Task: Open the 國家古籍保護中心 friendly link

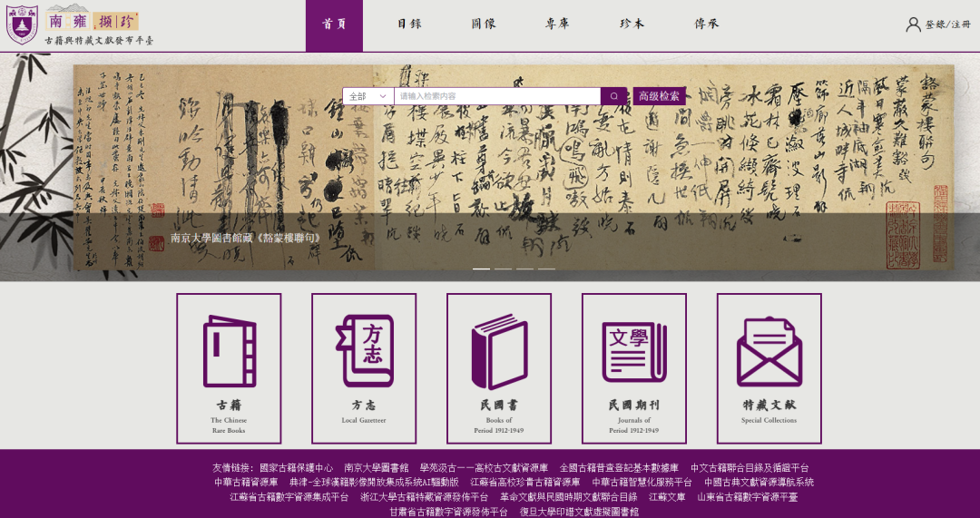Action: tap(296, 467)
